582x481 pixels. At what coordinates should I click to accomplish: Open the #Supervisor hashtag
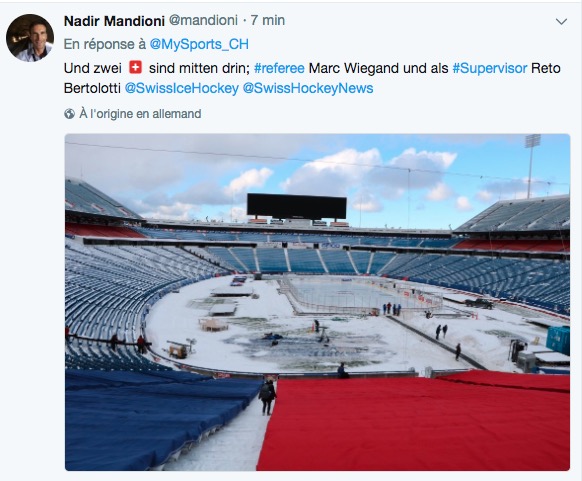click(490, 68)
